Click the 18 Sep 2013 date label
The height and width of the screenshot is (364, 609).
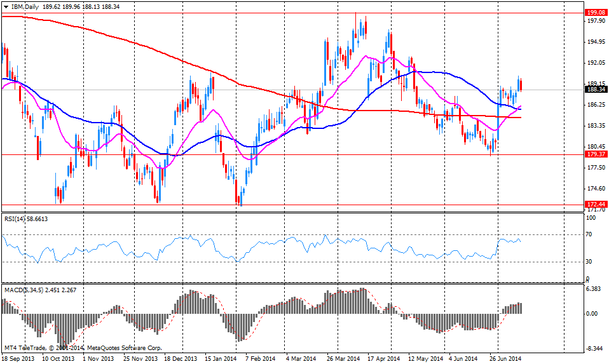pyautogui.click(x=18, y=358)
